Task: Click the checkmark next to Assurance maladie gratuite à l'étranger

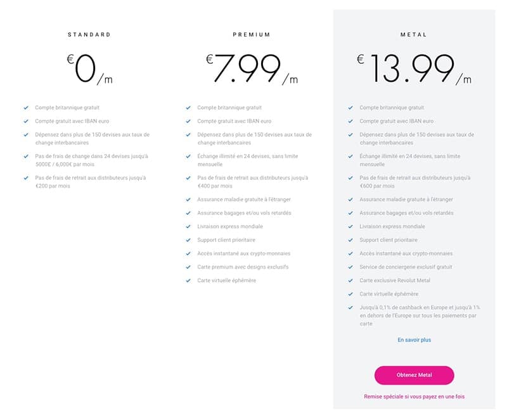Action: [x=188, y=200]
